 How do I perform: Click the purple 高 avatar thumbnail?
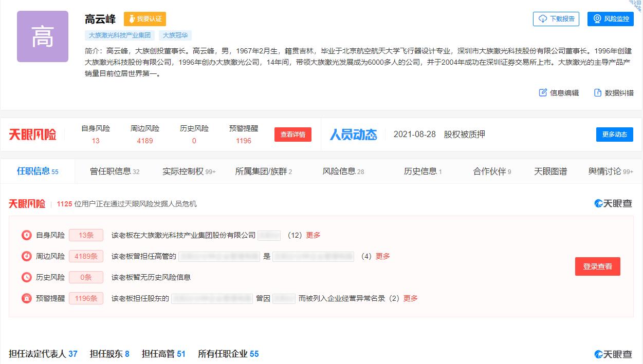click(43, 36)
